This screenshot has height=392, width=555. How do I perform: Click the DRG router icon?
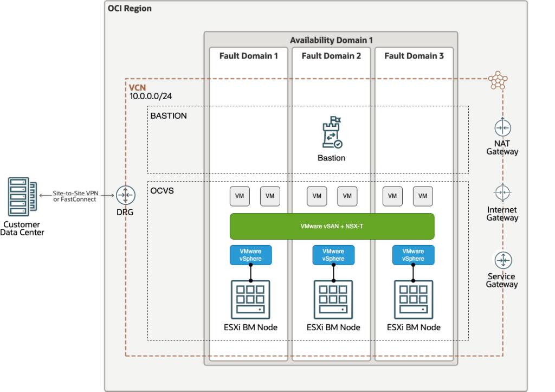pos(125,196)
